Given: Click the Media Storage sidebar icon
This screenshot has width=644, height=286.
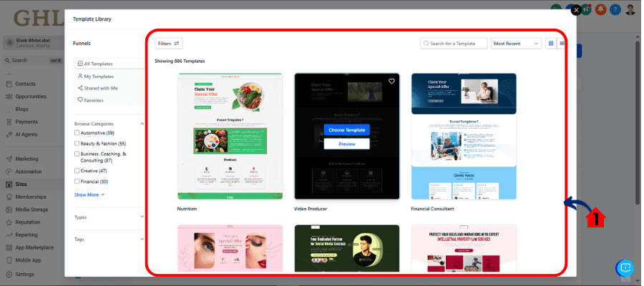Looking at the screenshot, I should [9, 209].
